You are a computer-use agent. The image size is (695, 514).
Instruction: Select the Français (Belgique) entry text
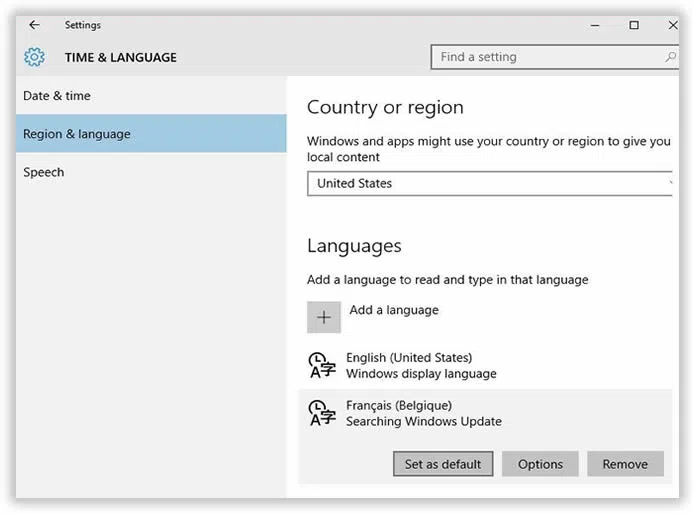pos(399,406)
